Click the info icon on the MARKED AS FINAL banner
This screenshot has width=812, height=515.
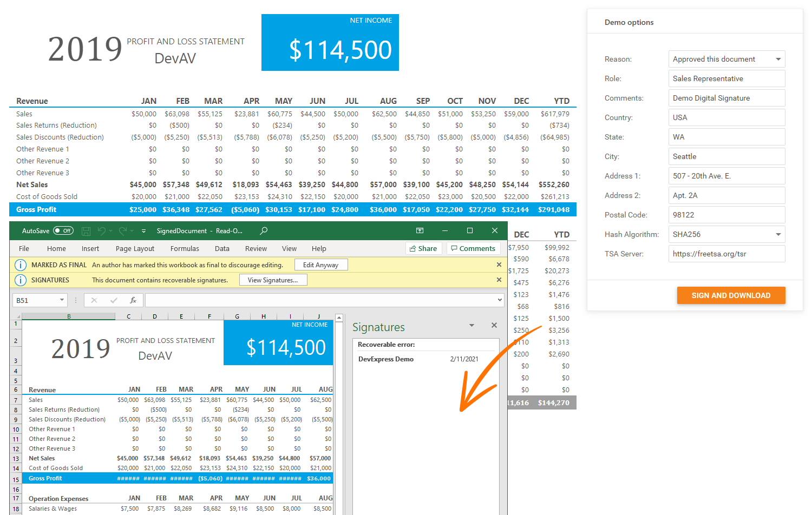click(20, 265)
